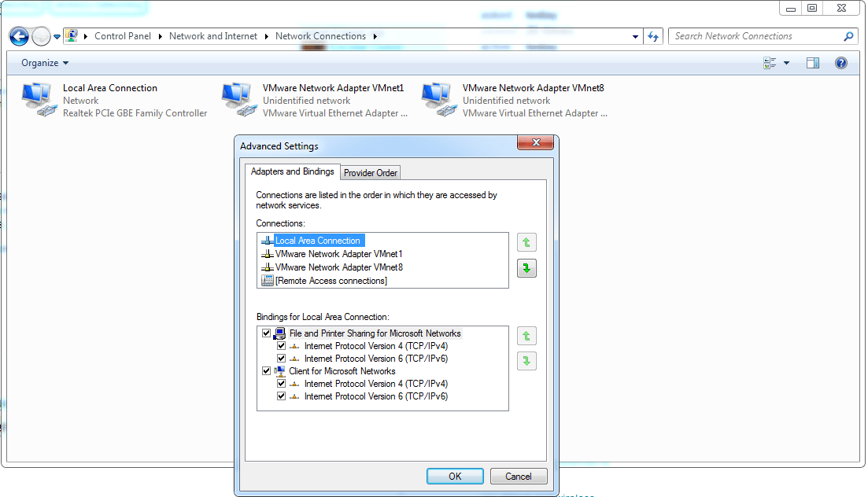This screenshot has height=497, width=868.
Task: Uncheck IPv4 under File and Printer Sharing
Action: [x=281, y=346]
